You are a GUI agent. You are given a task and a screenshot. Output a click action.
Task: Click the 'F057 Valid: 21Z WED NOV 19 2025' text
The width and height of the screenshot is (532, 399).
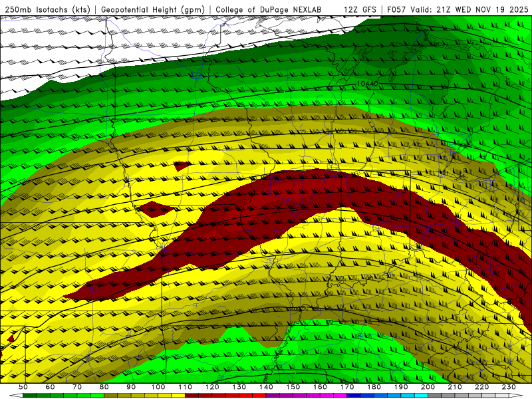coord(458,10)
